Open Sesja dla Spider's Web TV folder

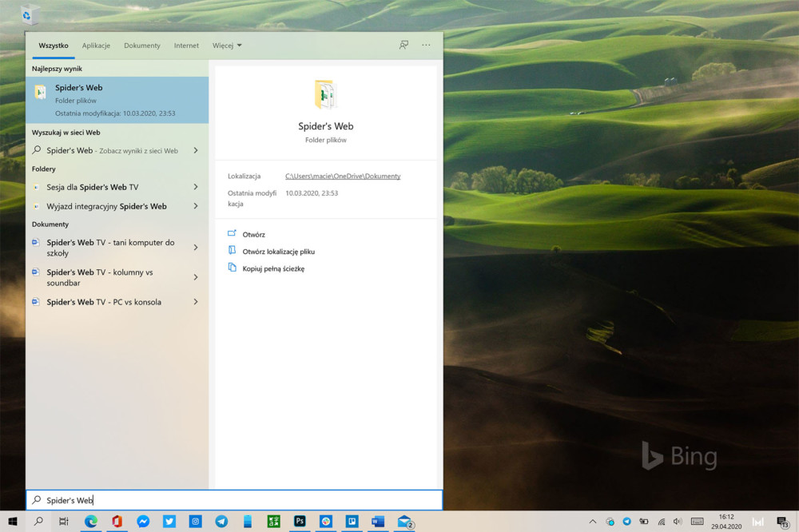(92, 187)
